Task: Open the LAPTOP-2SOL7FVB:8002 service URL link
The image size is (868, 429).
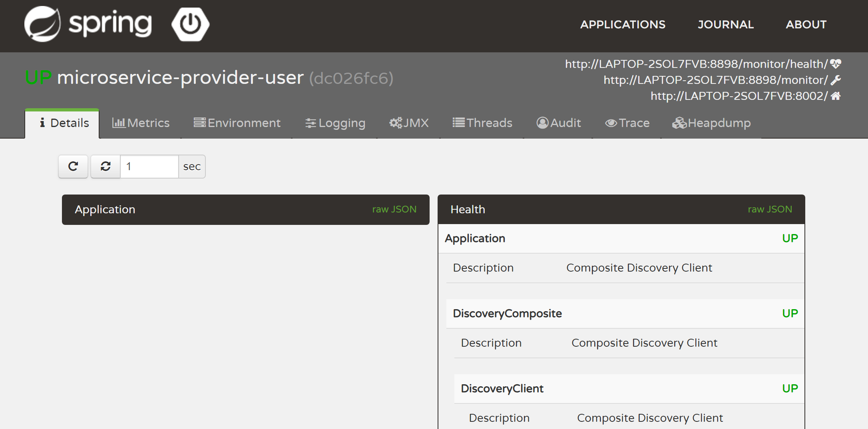Action: click(x=739, y=96)
